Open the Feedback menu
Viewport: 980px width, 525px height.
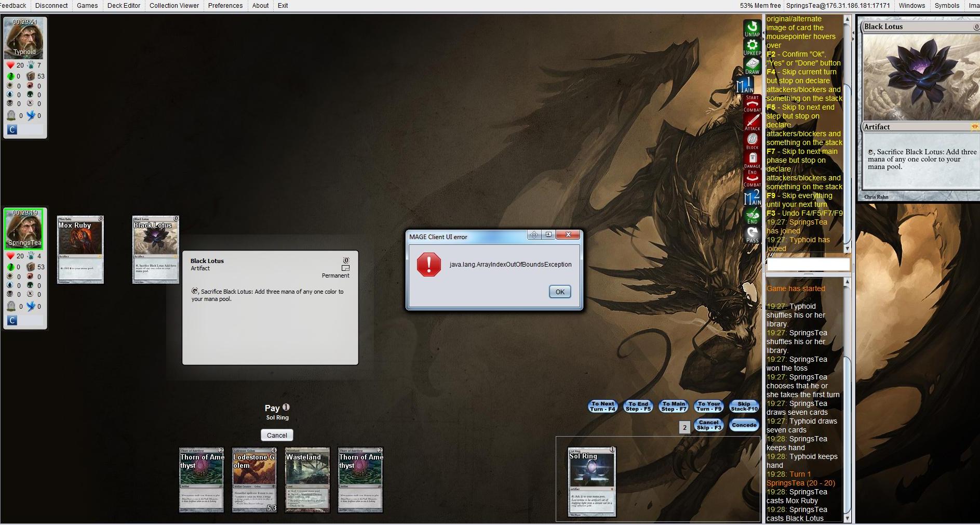13,6
